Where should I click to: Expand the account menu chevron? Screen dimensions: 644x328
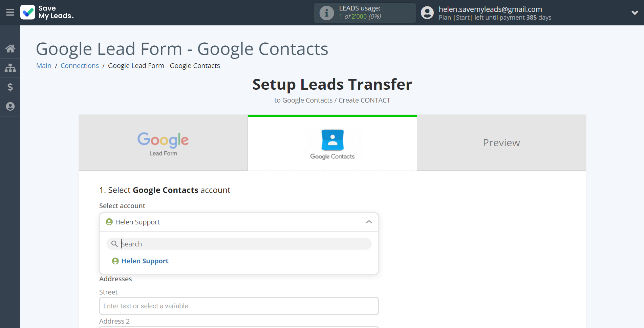tap(635, 13)
